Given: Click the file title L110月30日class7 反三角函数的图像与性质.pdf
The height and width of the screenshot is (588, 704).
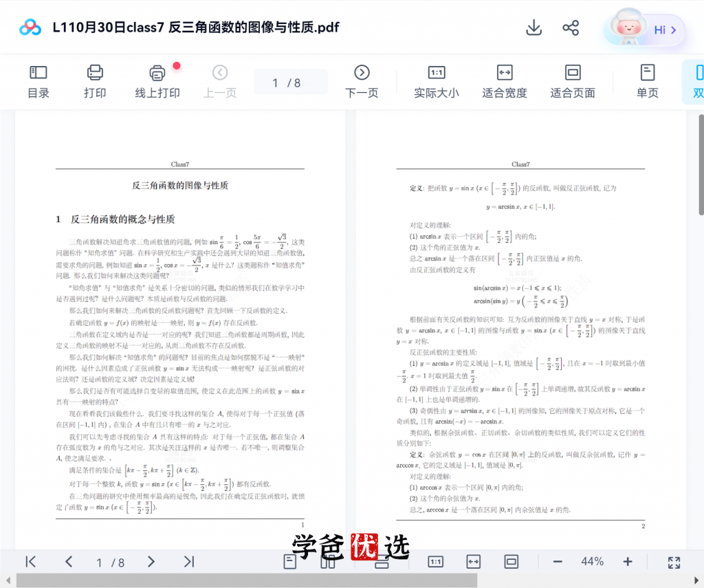Looking at the screenshot, I should point(196,28).
